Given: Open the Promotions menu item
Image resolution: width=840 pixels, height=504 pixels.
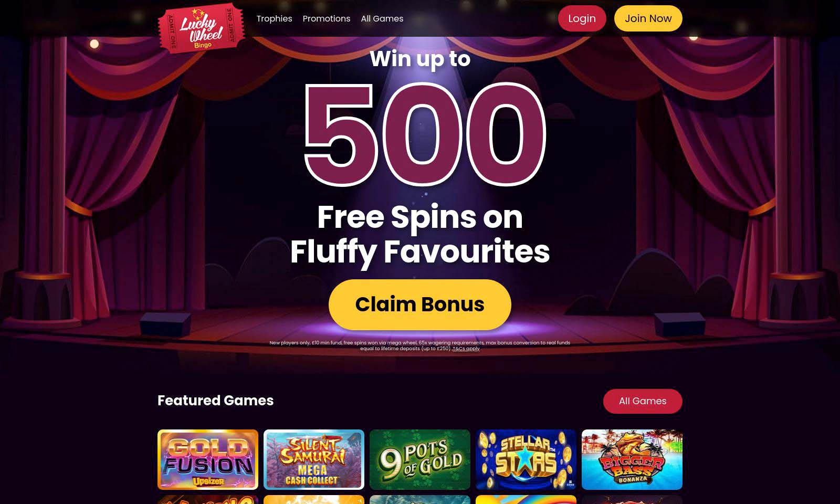Looking at the screenshot, I should (x=326, y=18).
